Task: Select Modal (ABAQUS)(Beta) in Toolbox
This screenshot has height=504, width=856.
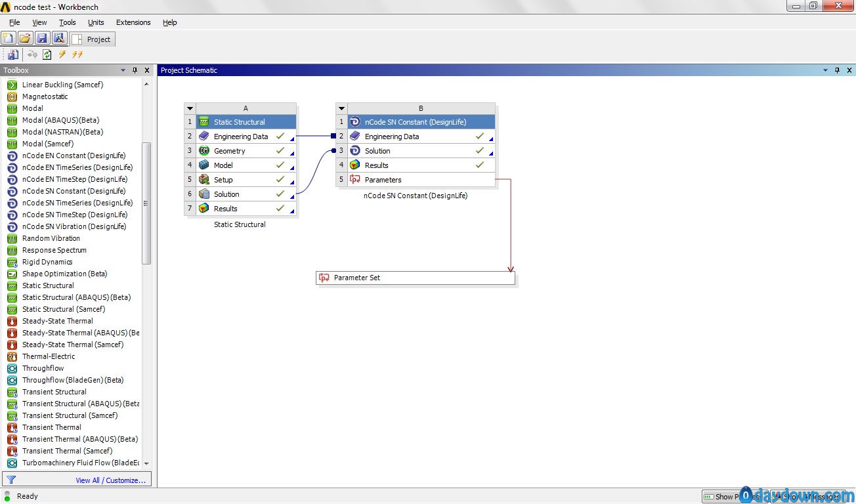Action: 60,120
